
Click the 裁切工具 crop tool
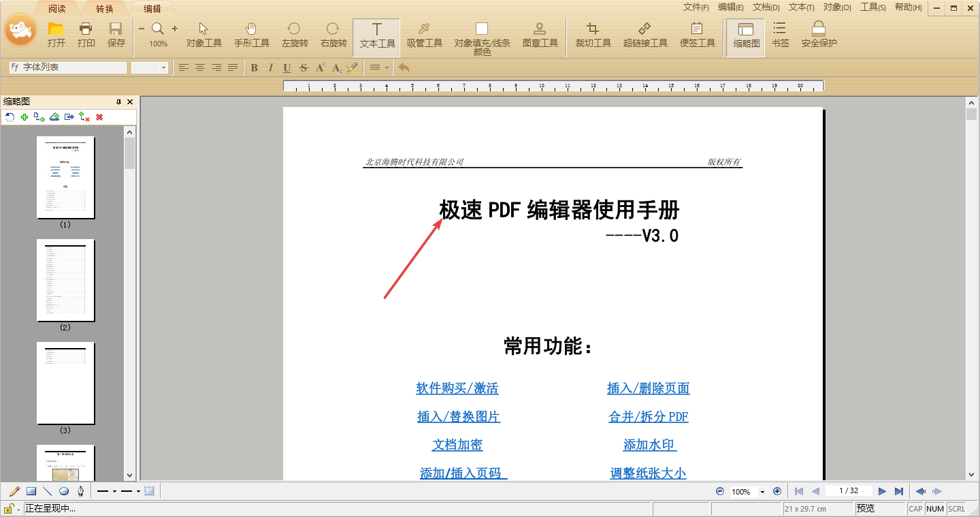coord(593,35)
